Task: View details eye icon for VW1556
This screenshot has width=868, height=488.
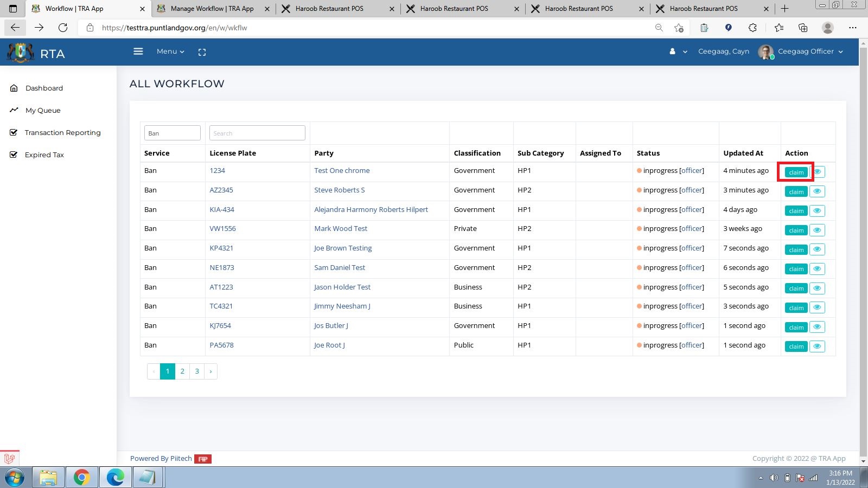Action: click(x=817, y=230)
